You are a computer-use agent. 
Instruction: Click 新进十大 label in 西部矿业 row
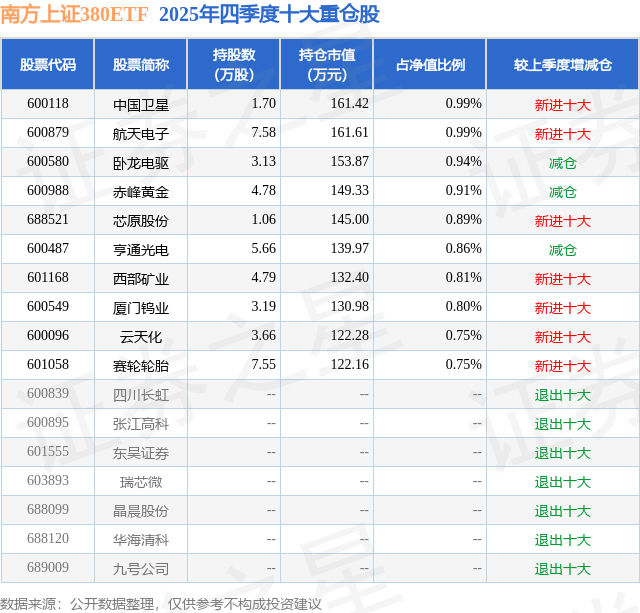[x=563, y=279]
